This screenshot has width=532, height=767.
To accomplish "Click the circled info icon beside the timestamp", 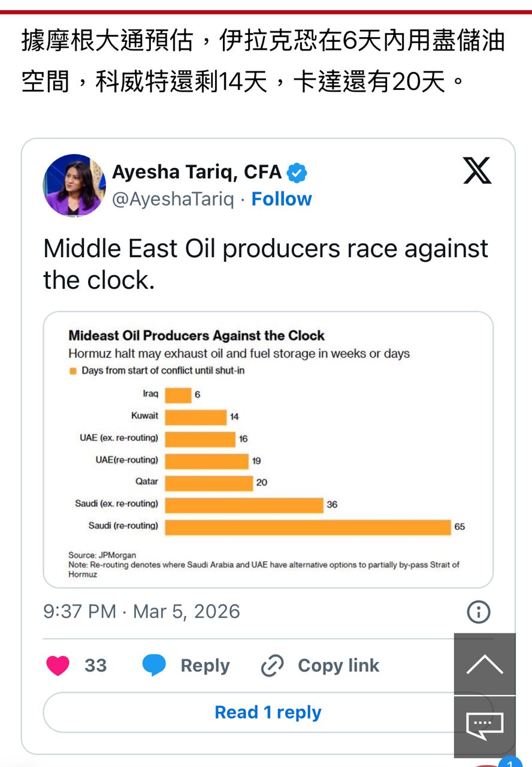I will [478, 612].
